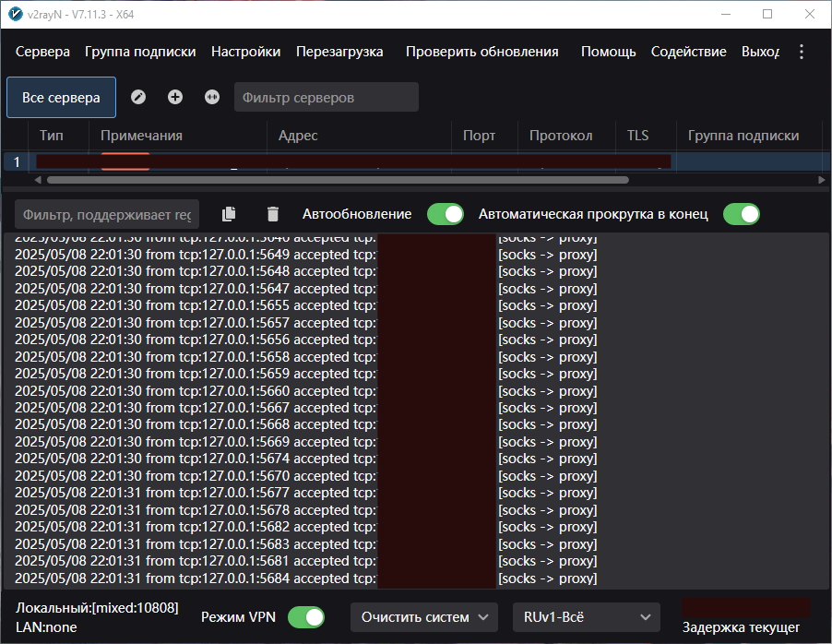Click the horizontal scrollbar of server table
This screenshot has width=832, height=644.
(337, 181)
